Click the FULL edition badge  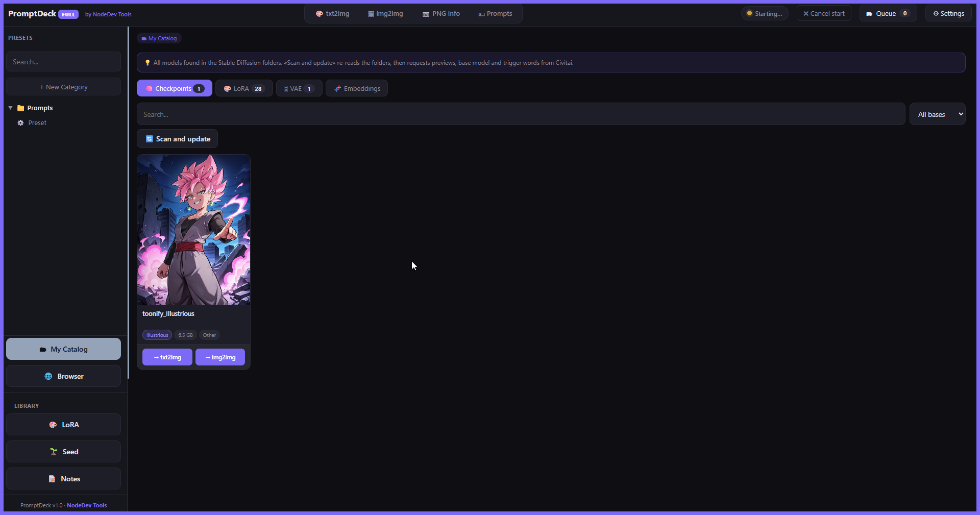tap(68, 14)
